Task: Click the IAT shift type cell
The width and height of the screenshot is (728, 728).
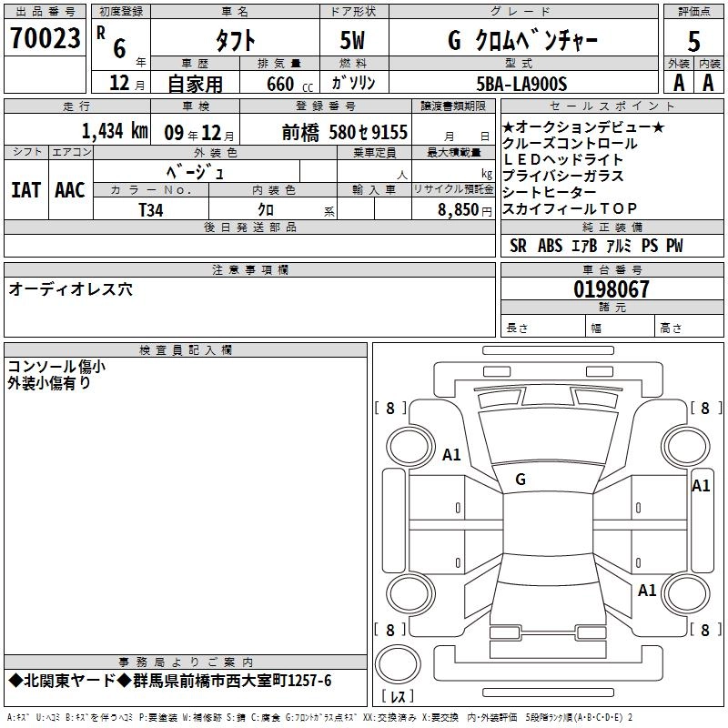Action: tap(26, 190)
